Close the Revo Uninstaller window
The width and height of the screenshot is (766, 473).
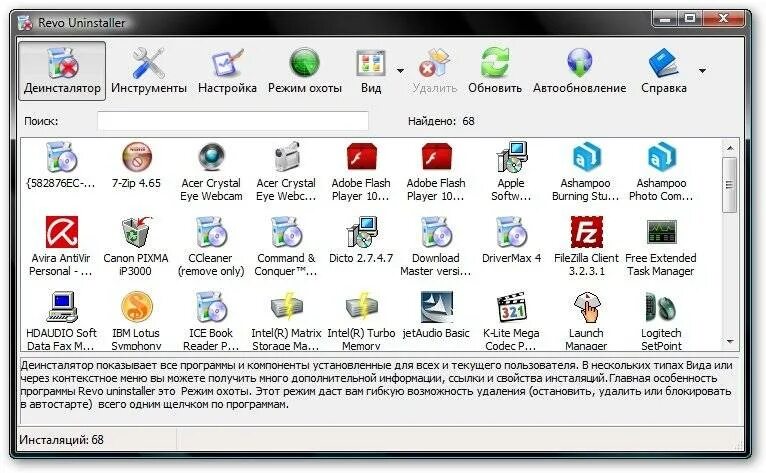point(724,19)
